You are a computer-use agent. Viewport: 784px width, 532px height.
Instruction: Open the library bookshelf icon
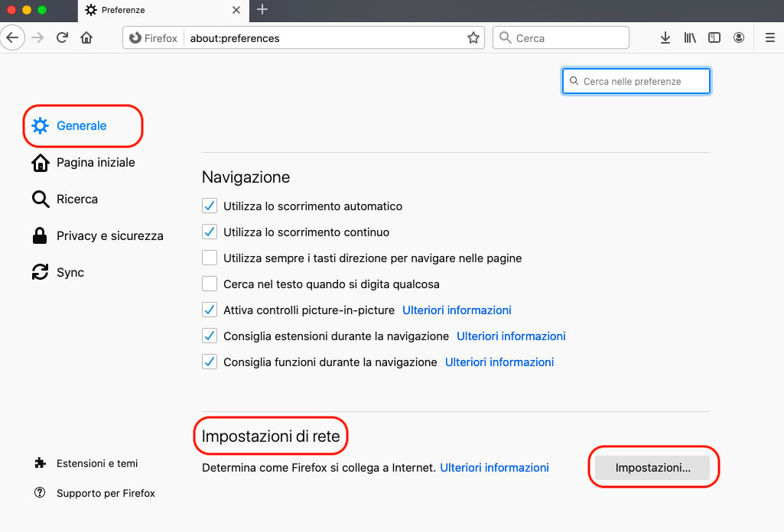tap(690, 37)
